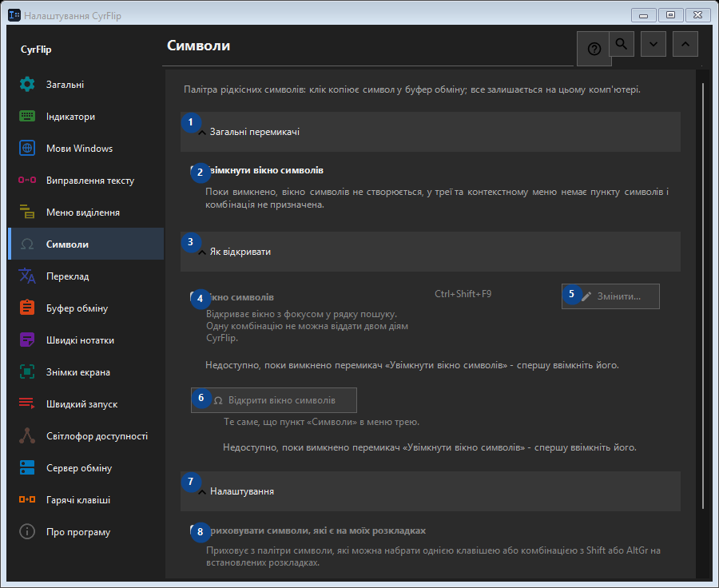Collapse the Налаштування section
Image resolution: width=719 pixels, height=588 pixels.
(x=430, y=491)
